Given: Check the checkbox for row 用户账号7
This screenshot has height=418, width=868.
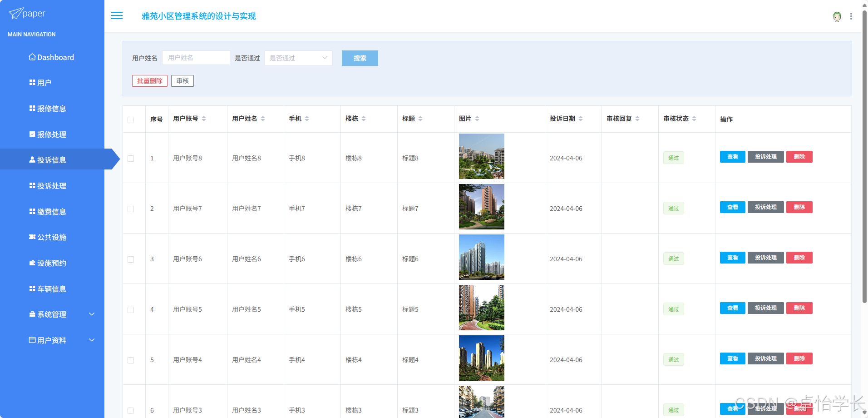Looking at the screenshot, I should click(x=131, y=209).
